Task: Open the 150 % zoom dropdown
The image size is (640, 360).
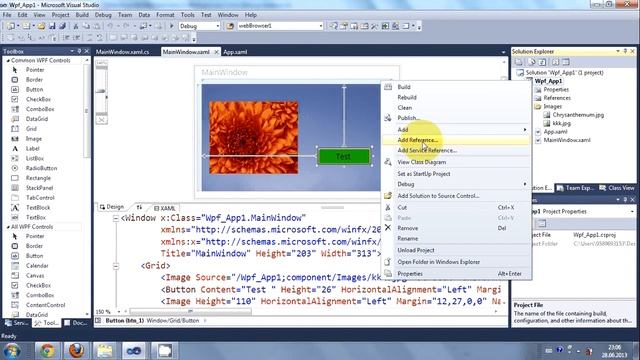Action: [119, 312]
